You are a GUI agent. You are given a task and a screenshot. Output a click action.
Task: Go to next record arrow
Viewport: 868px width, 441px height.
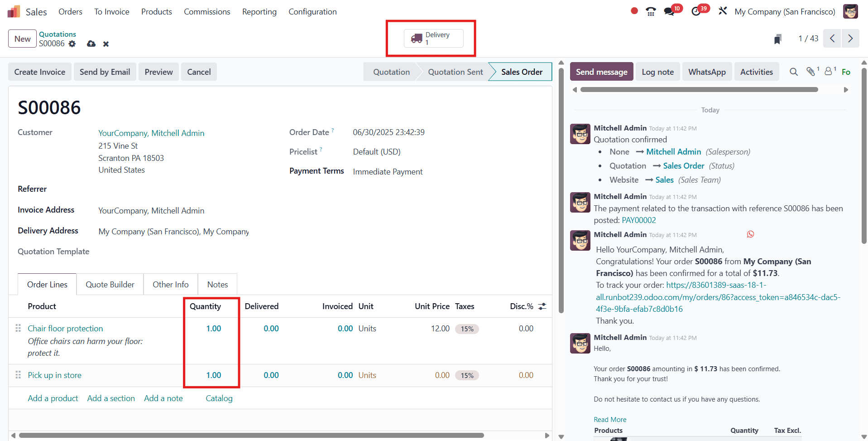click(x=850, y=39)
